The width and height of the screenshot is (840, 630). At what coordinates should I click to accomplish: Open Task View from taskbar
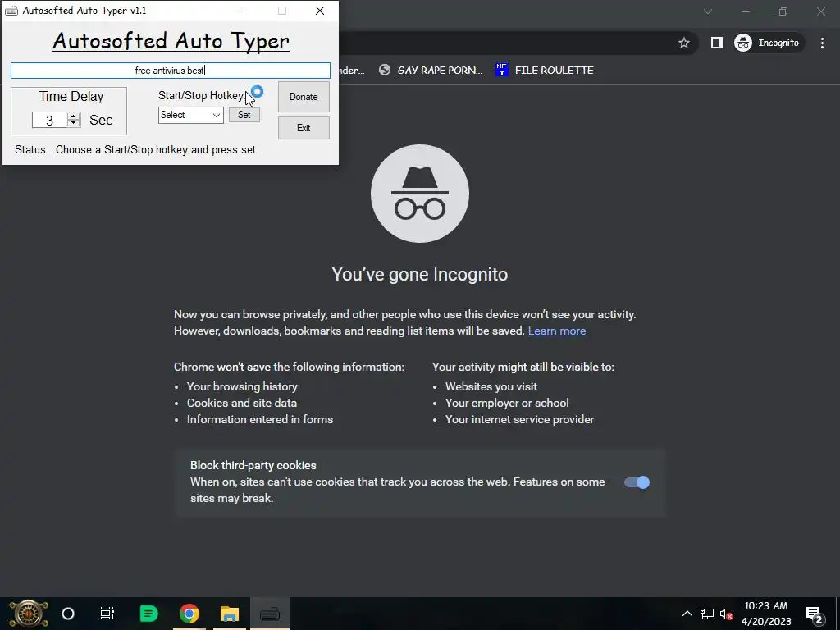tap(107, 614)
